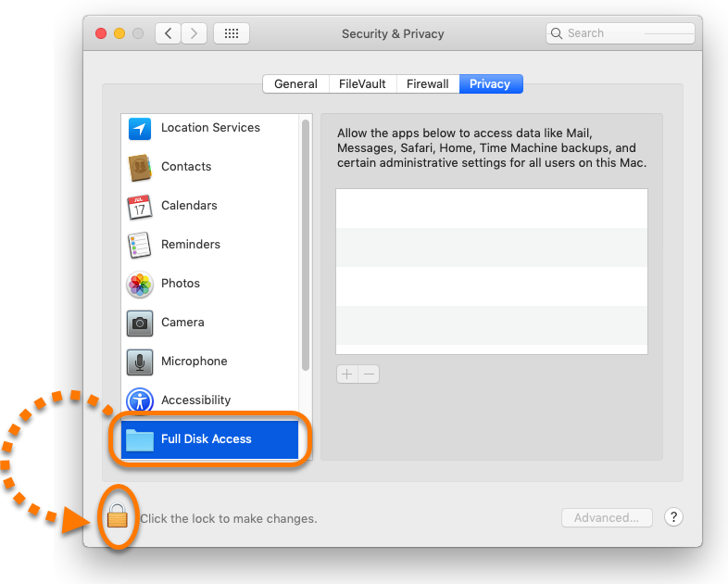Choose the Calendars icon in the list

140,207
